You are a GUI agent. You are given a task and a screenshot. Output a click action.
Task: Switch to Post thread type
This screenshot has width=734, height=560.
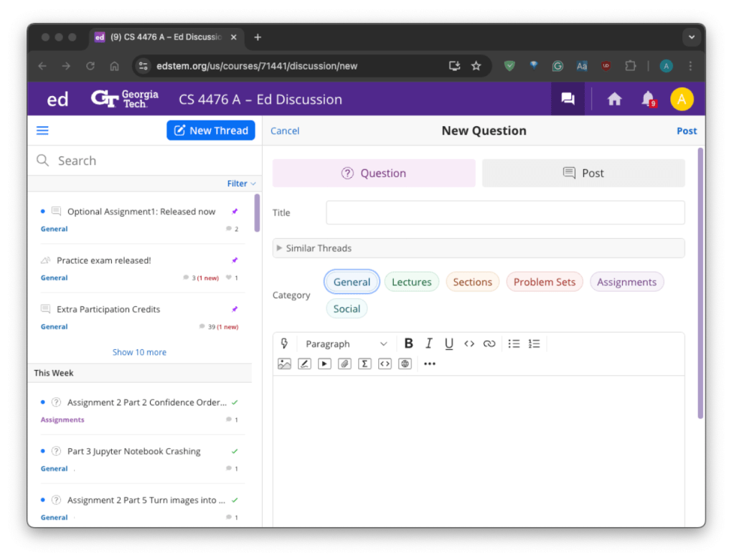[583, 173]
